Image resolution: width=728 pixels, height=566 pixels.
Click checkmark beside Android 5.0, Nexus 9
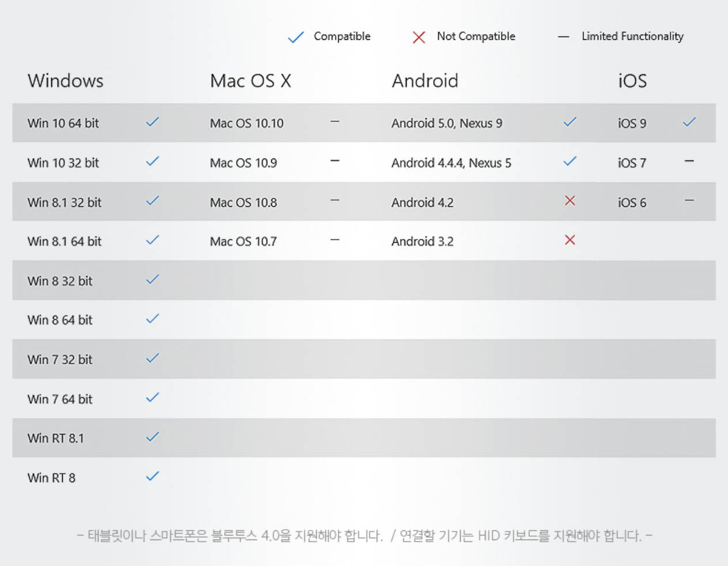coord(570,122)
